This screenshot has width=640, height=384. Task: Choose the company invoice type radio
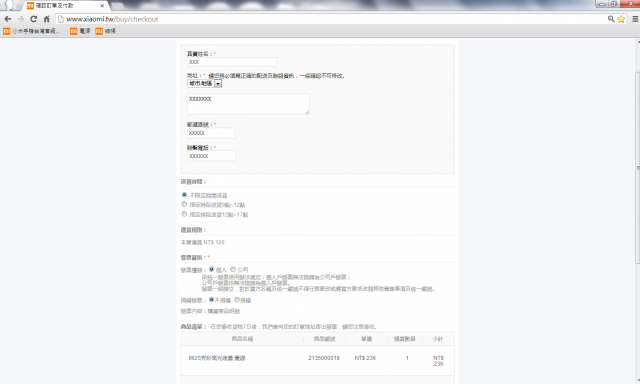coord(233,269)
